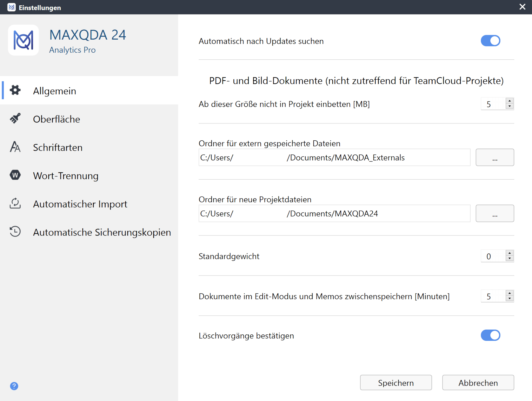Open help via the question mark icon
Screen dimensions: 532x401
click(14, 386)
